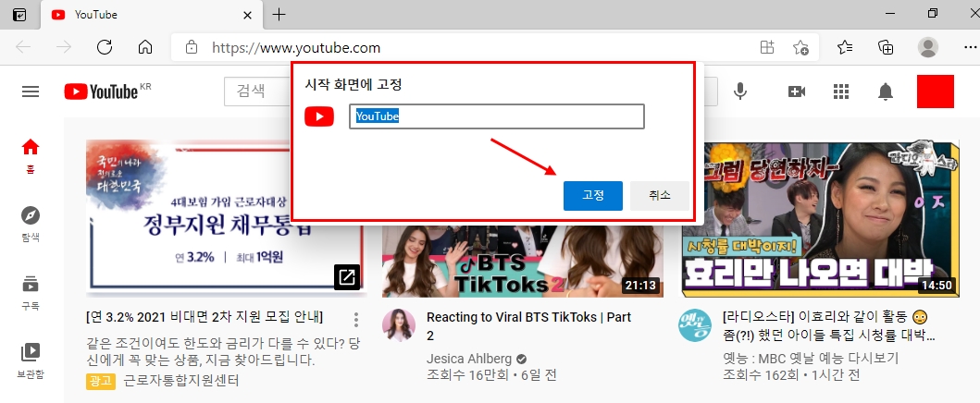Confirm with the 고정 (Pin) button
Viewport: 980px width, 403px height.
[x=592, y=195]
